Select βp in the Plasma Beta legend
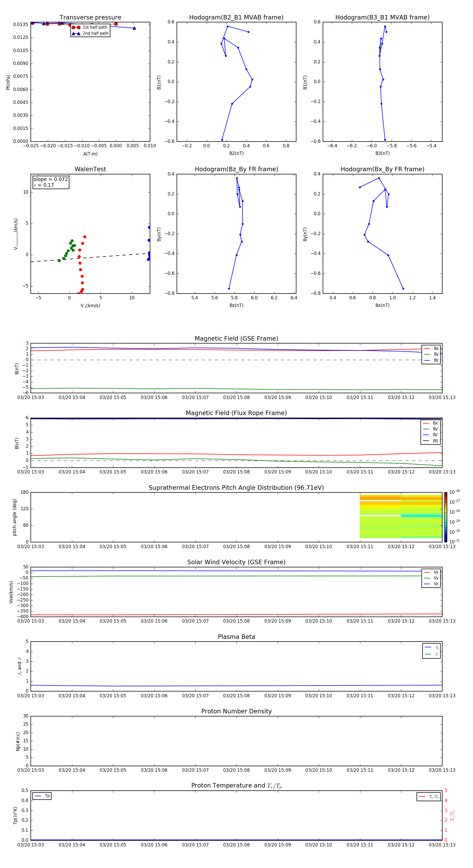The width and height of the screenshot is (473, 868). tap(431, 647)
